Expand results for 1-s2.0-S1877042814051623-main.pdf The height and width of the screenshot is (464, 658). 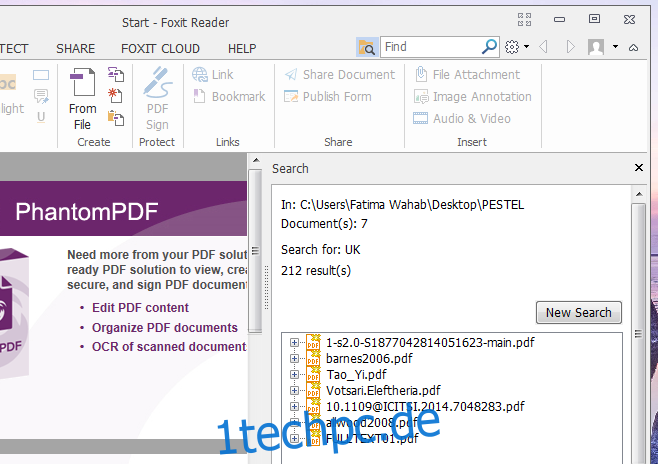pos(294,342)
